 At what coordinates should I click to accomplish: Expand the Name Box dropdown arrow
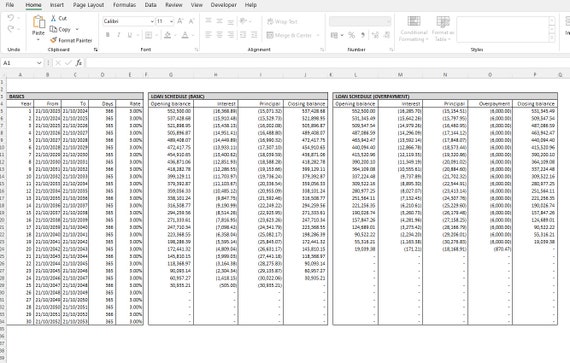click(x=39, y=63)
